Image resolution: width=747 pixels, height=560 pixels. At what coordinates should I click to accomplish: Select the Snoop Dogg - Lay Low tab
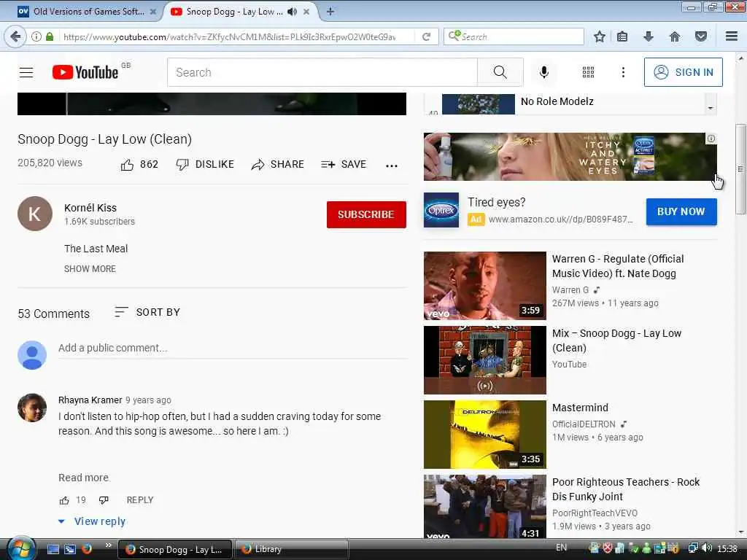coord(233,12)
